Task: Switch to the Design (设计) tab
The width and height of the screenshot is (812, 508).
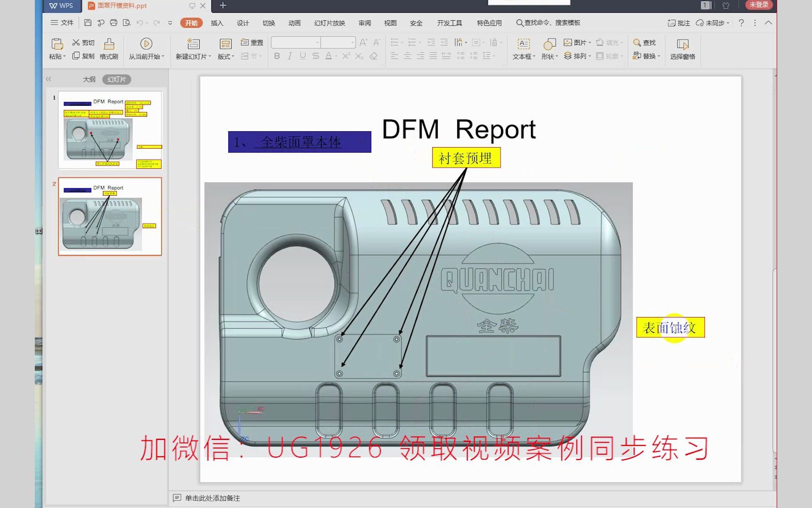Action: point(243,23)
